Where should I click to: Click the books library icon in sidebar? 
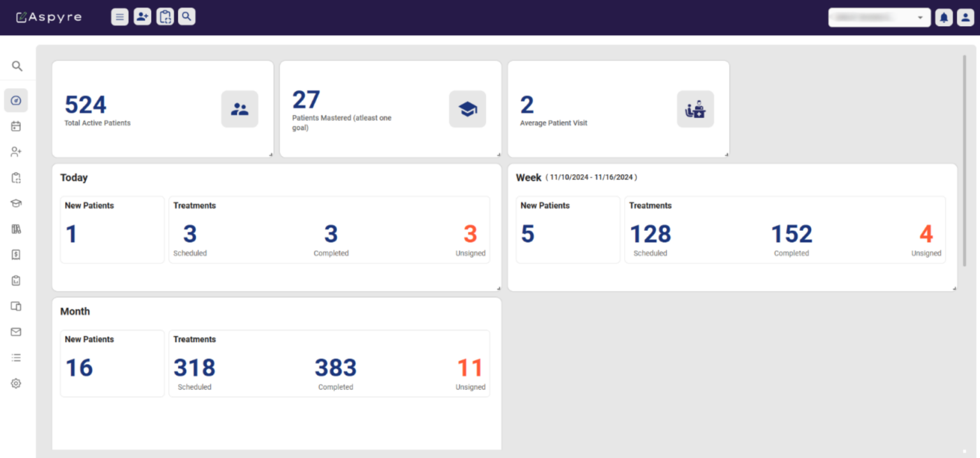16,229
